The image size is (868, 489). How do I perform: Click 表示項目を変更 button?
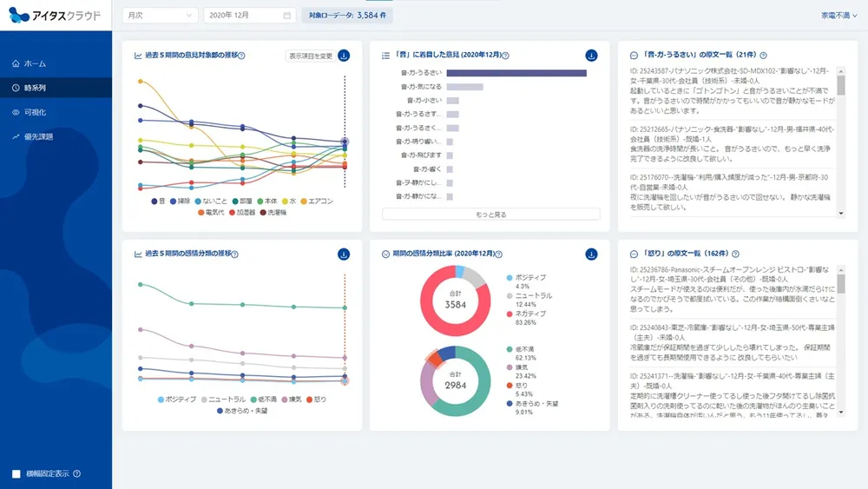click(311, 56)
